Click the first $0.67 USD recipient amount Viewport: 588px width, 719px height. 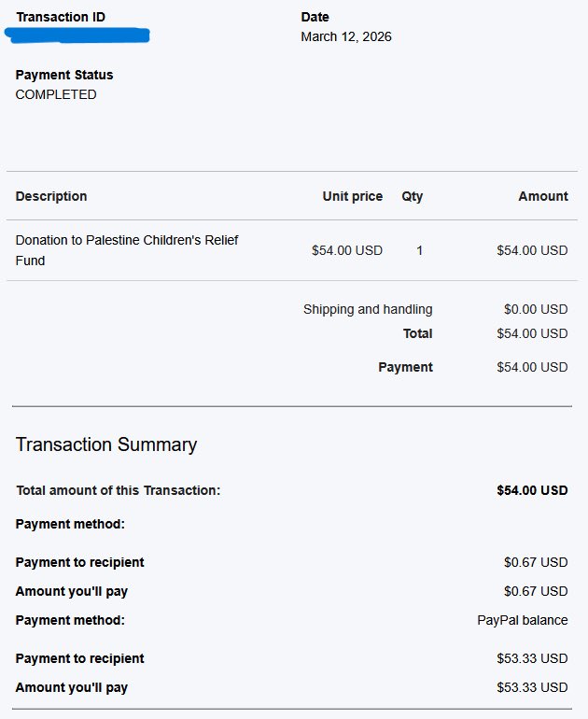(536, 562)
